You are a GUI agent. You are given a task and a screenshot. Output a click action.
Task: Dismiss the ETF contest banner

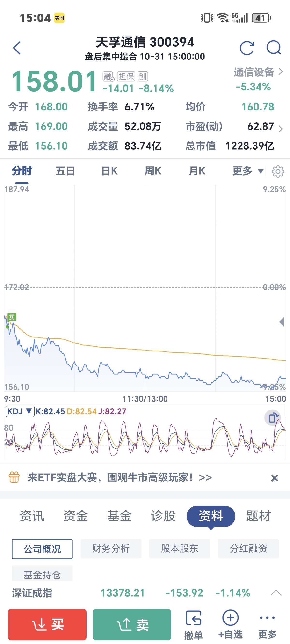(x=275, y=478)
